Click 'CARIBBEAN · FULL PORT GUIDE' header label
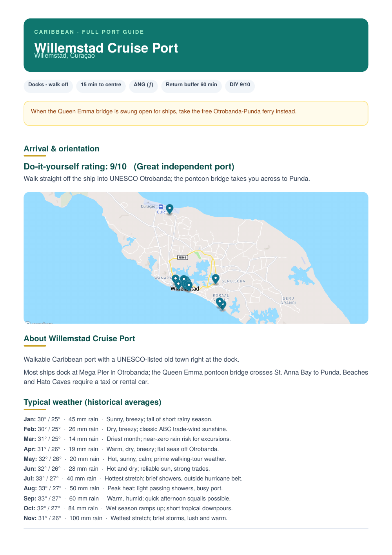Screen dimensions: 392x555 tap(89, 32)
